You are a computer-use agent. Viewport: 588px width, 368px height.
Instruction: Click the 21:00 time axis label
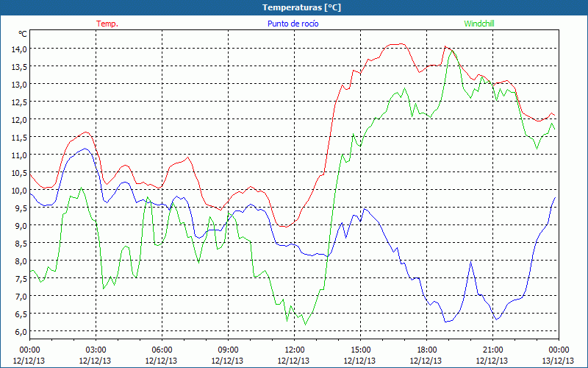point(492,350)
